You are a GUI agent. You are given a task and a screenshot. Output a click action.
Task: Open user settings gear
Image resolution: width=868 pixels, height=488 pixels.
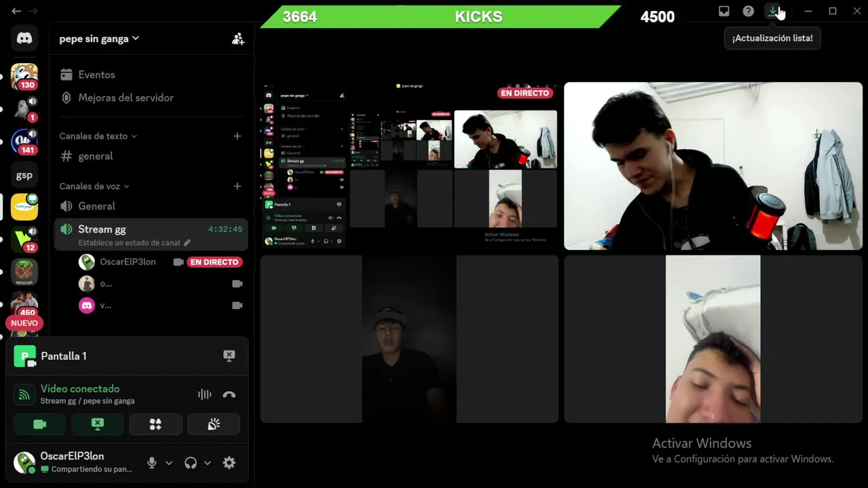click(x=229, y=463)
